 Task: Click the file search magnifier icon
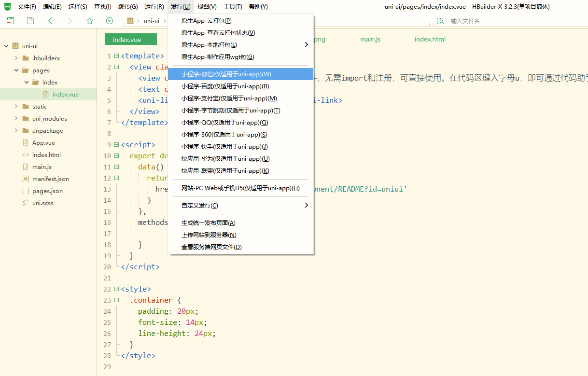point(440,21)
